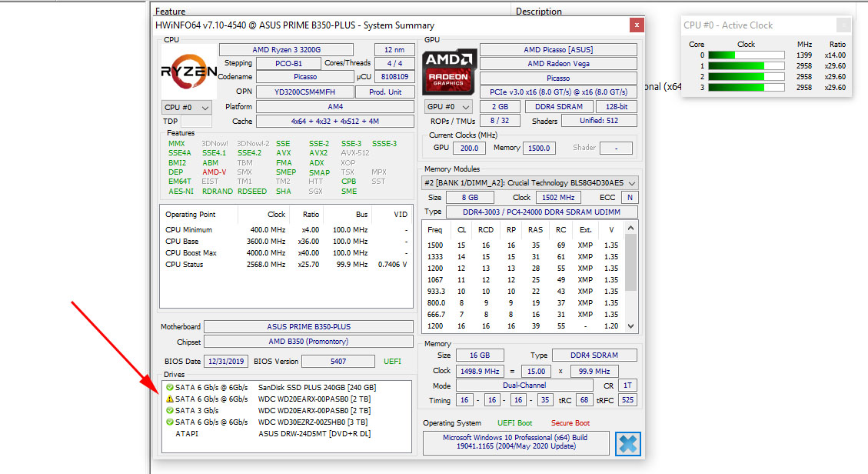Click the Description column header in background window
Screen dimensions: 868x474
coord(539,11)
